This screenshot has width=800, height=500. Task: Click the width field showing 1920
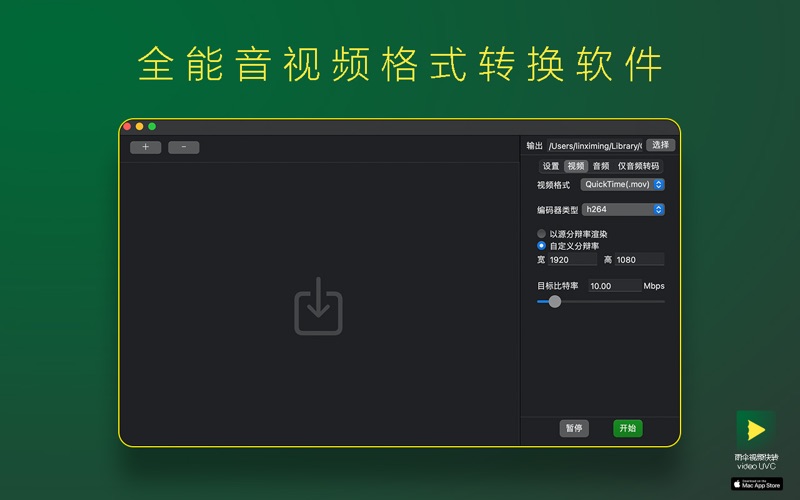572,260
